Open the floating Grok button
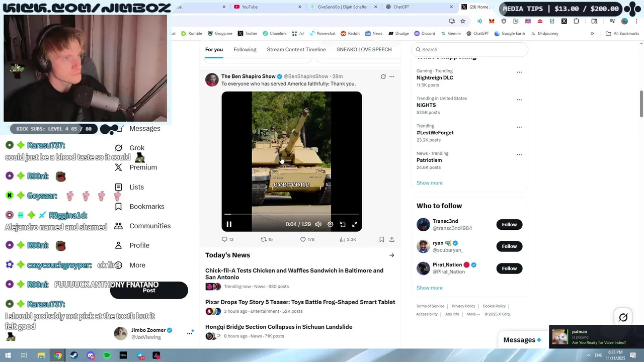 click(x=623, y=317)
